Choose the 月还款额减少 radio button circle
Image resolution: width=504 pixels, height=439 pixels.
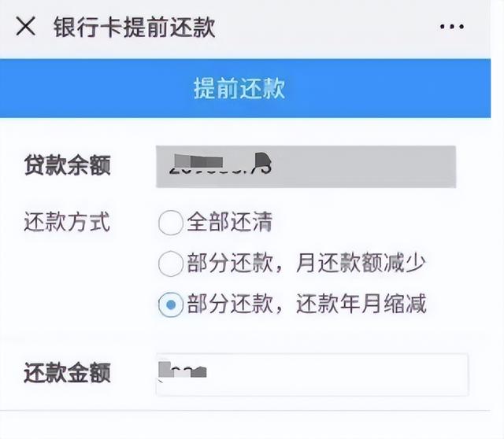click(171, 264)
